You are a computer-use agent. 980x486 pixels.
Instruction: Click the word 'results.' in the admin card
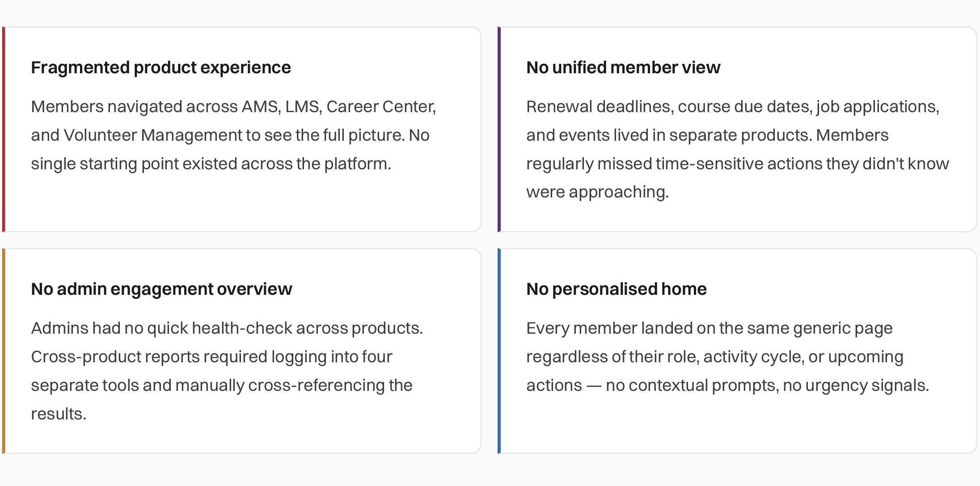pyautogui.click(x=58, y=414)
